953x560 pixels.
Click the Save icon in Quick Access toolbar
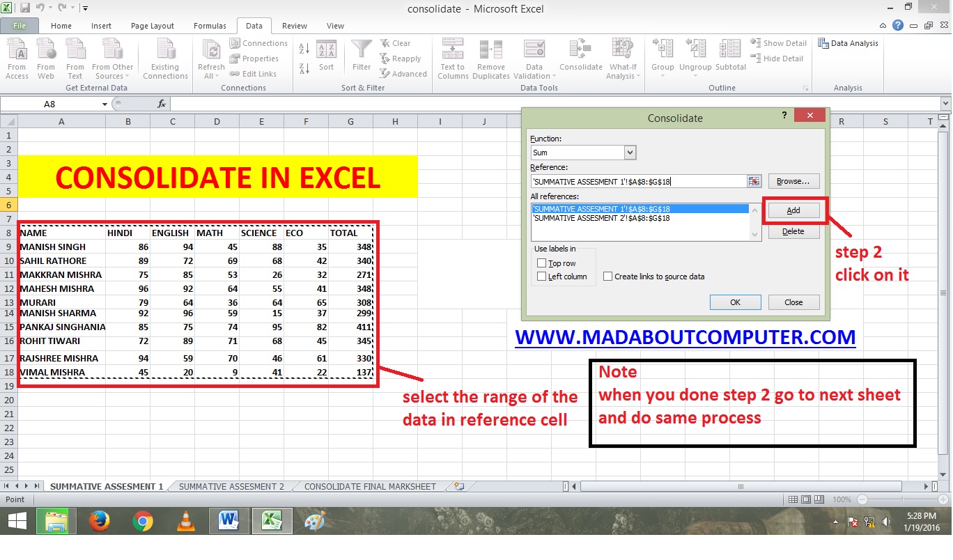coord(25,8)
